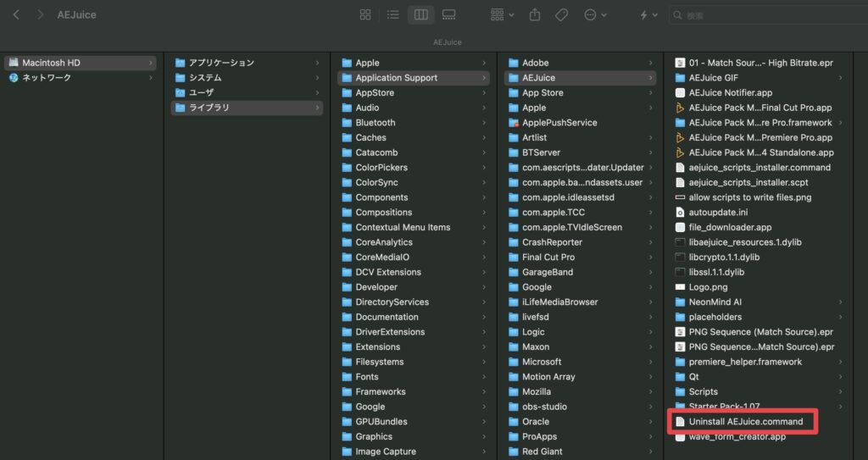868x460 pixels.
Task: Click the Share toolbar icon
Action: (535, 15)
